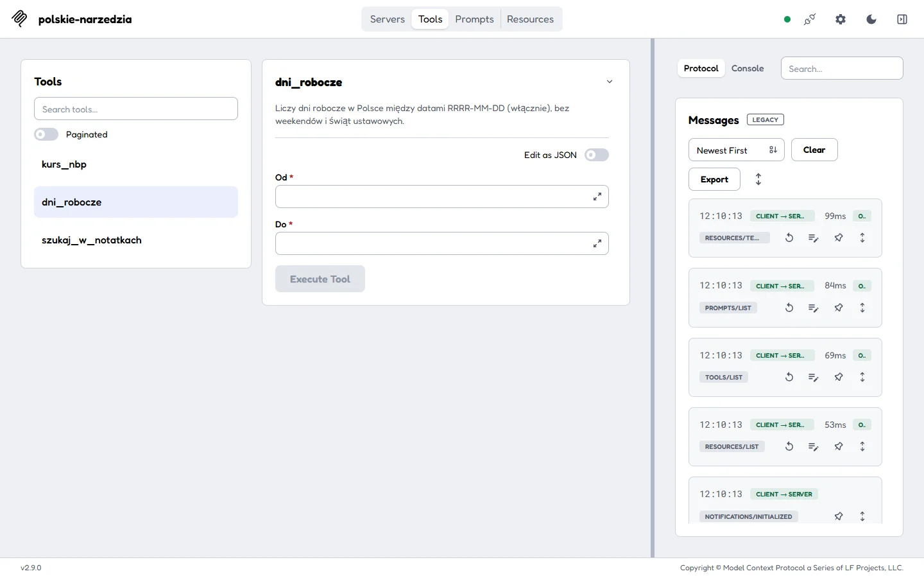Expand the Od field editor

click(597, 197)
